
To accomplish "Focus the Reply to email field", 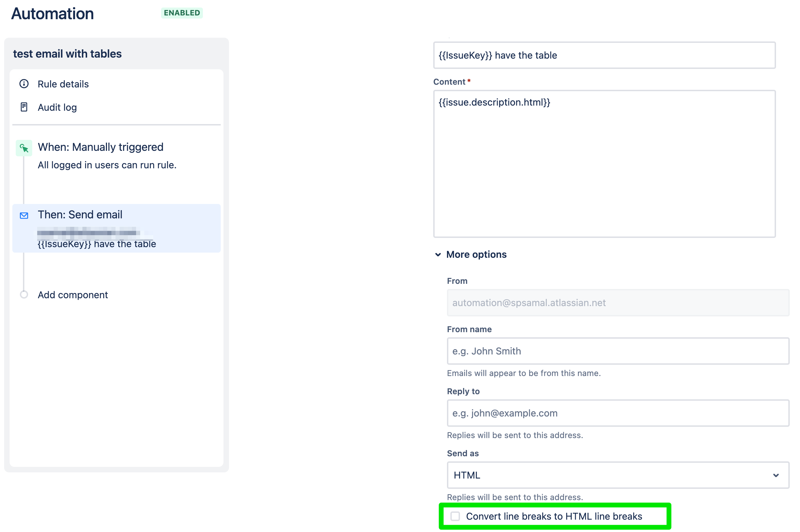I will tap(618, 413).
